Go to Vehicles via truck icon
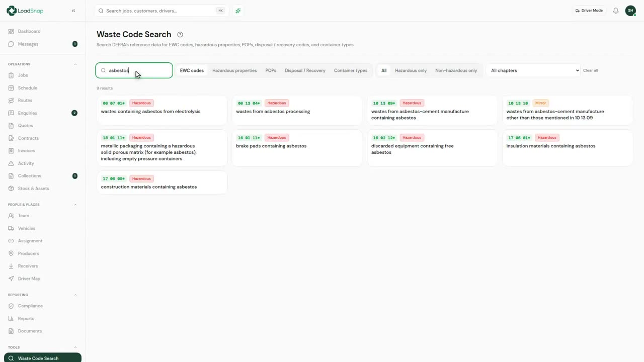 tap(11, 228)
